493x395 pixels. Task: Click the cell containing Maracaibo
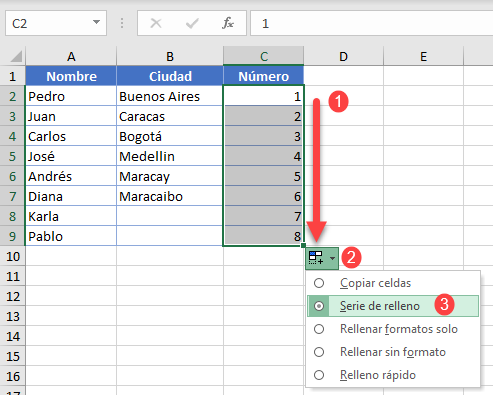tap(170, 196)
